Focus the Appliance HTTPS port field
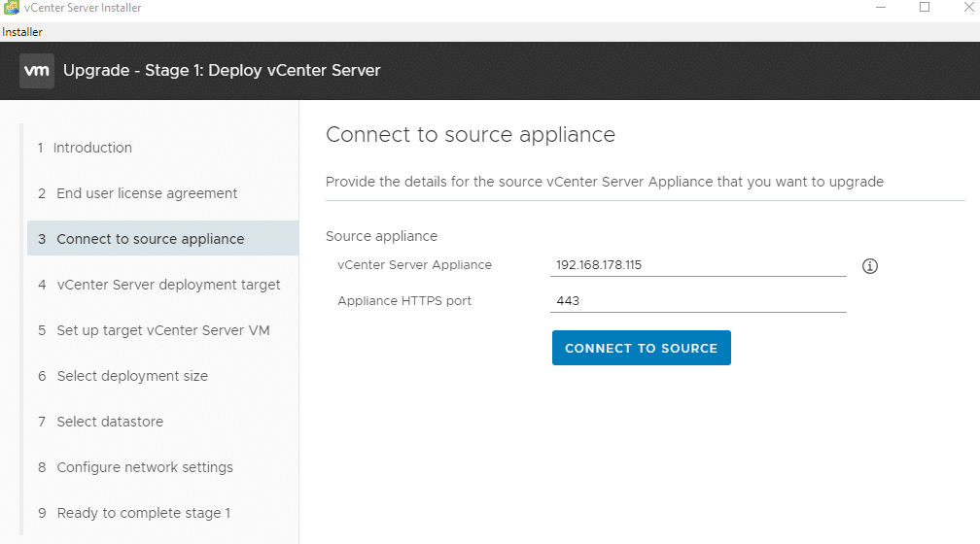Screen dimensions: 980x544 point(698,301)
